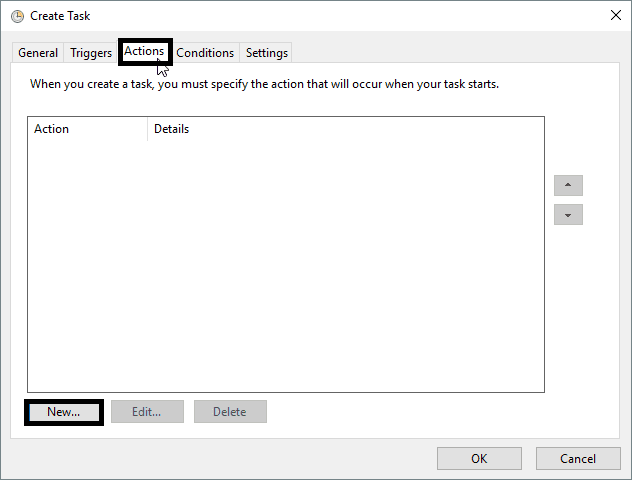
Task: Click the New... button to add an action
Action: click(63, 411)
